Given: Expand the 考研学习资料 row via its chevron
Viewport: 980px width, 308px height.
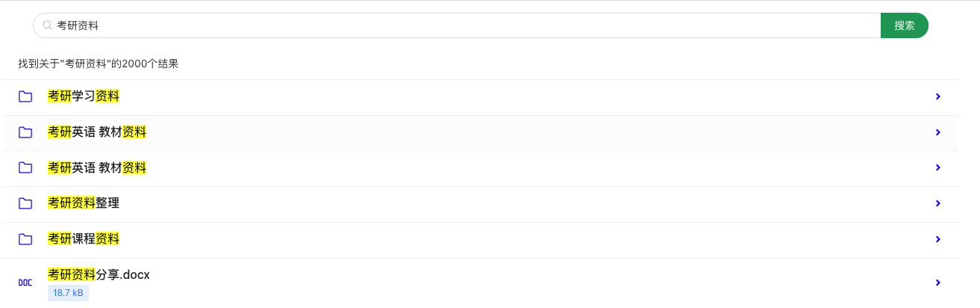Looking at the screenshot, I should pyautogui.click(x=938, y=96).
